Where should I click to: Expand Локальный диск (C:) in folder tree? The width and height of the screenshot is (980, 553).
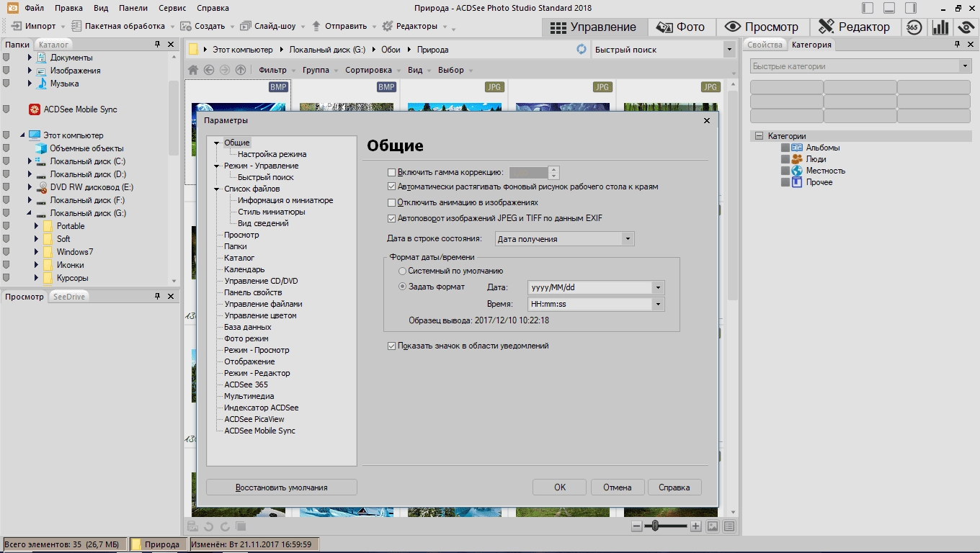coord(30,161)
